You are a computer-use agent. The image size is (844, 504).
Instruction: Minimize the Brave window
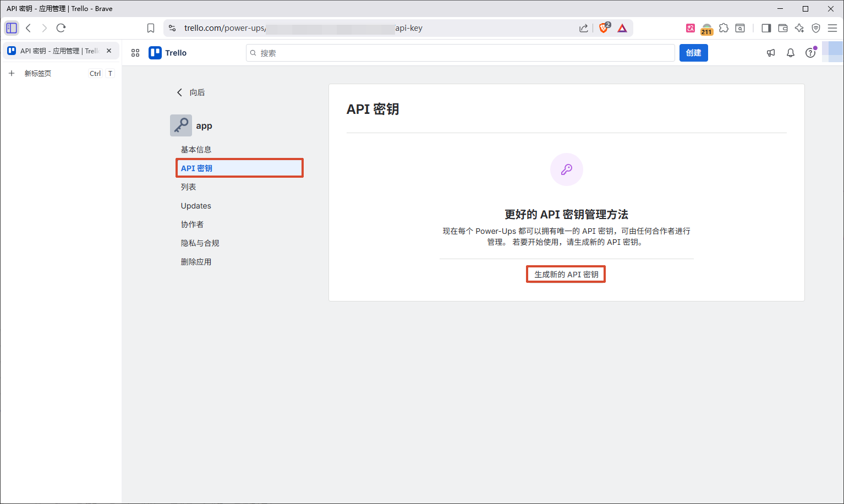780,8
